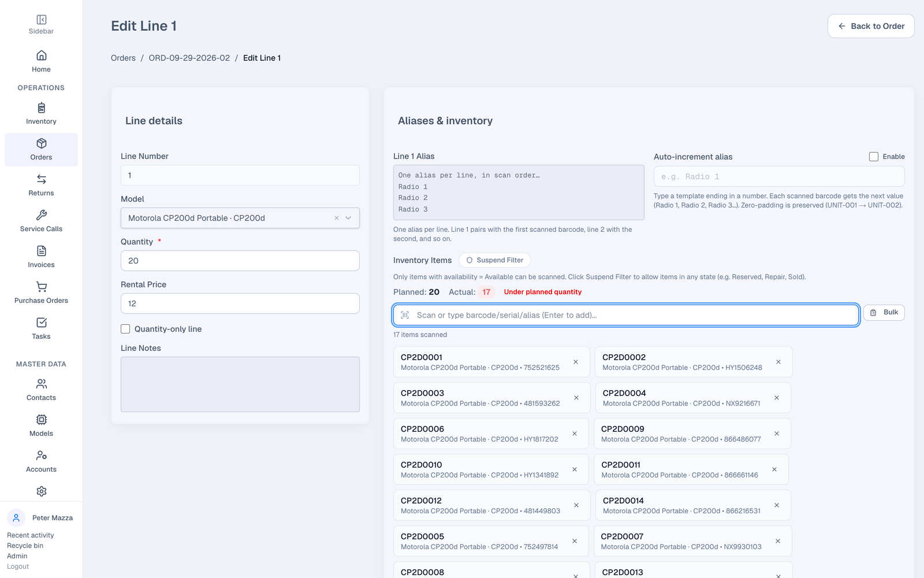The width and height of the screenshot is (924, 578).
Task: Open the settings gear below Accounts
Action: tap(42, 491)
